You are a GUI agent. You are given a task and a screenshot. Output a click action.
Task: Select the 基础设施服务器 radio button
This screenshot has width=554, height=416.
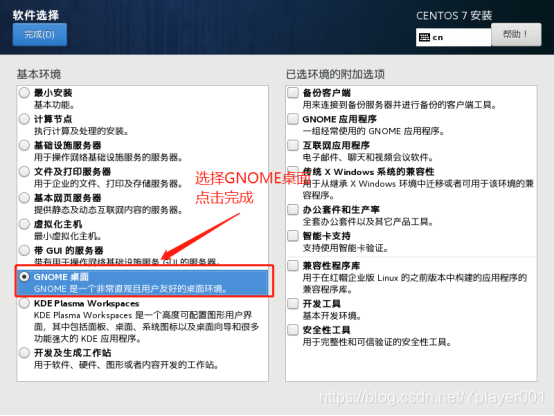(x=24, y=145)
